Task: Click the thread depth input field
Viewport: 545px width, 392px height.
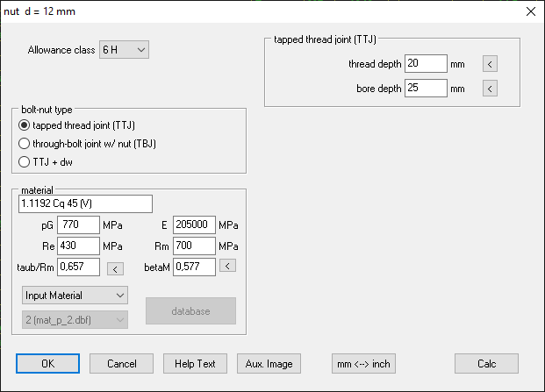Action: click(425, 64)
